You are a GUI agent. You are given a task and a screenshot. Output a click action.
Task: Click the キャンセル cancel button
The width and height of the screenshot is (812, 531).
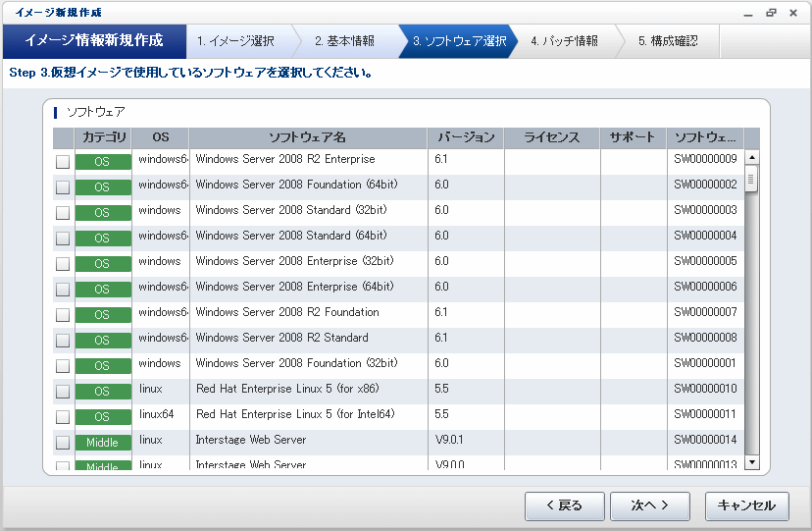pyautogui.click(x=746, y=505)
